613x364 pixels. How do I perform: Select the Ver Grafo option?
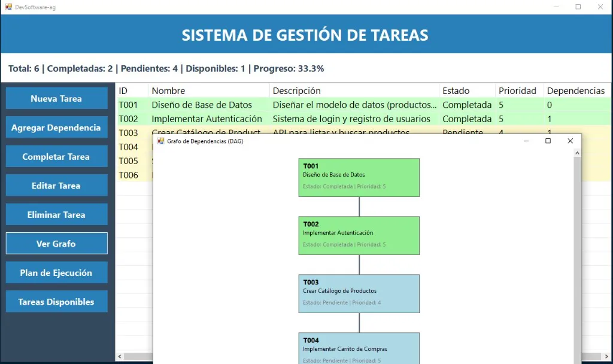[x=56, y=243]
